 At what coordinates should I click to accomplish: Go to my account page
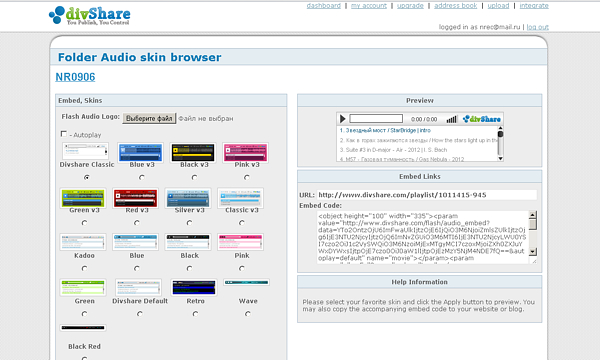pos(369,6)
